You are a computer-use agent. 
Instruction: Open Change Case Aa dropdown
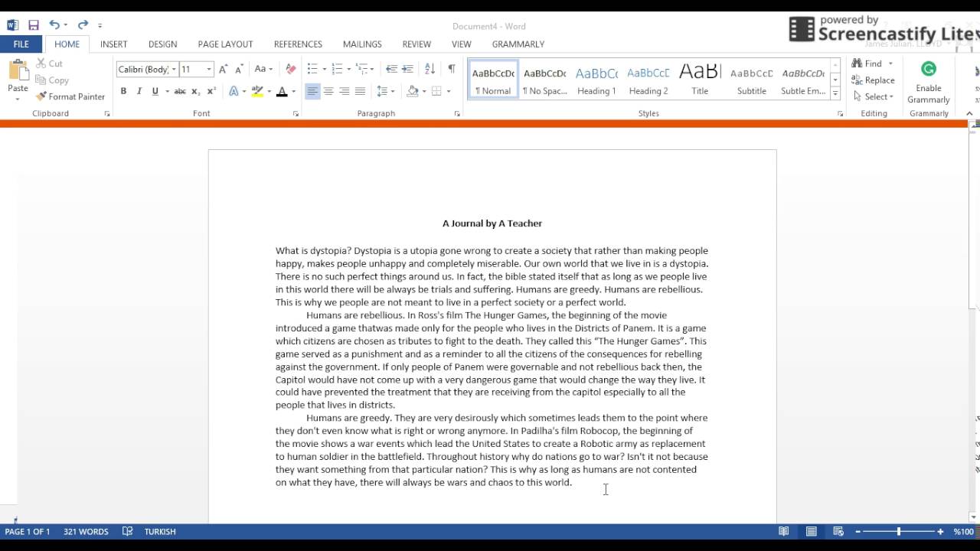pyautogui.click(x=263, y=69)
